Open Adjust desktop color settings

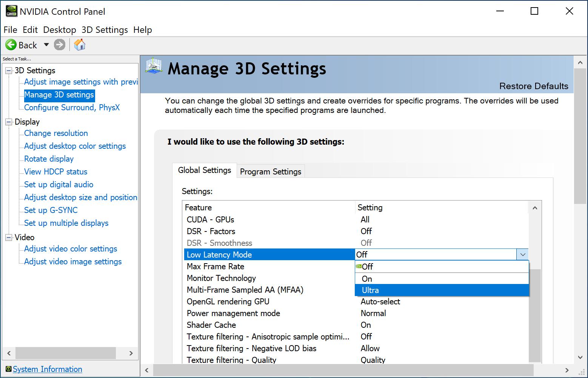[75, 146]
